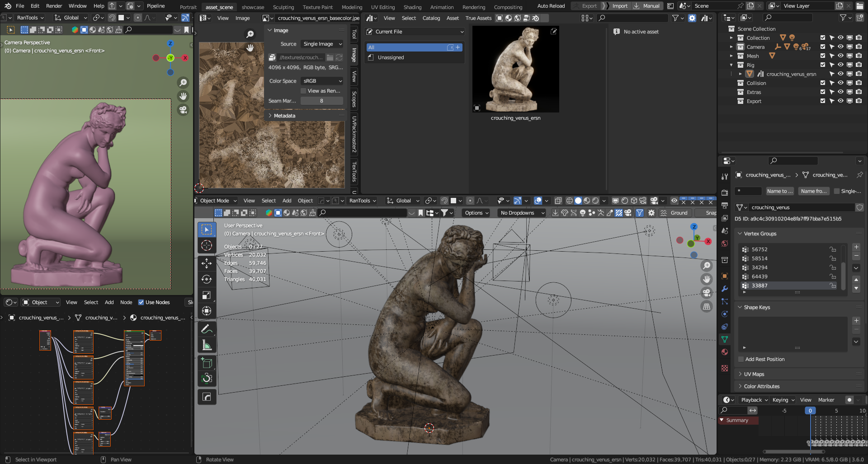Expand the Color Attributes panel

click(761, 386)
